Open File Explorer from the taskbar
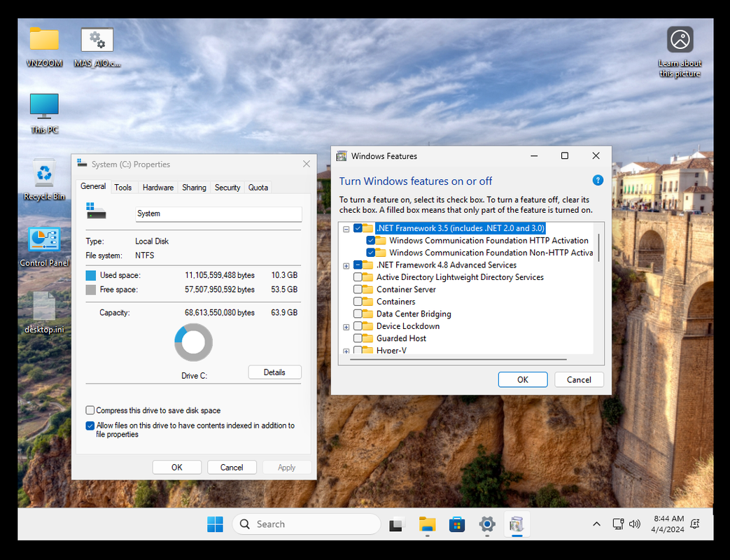This screenshot has height=560, width=730. tap(427, 524)
